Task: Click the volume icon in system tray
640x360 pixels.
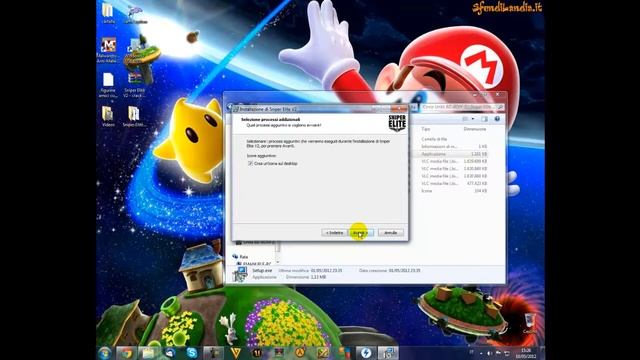Action: click(x=489, y=353)
